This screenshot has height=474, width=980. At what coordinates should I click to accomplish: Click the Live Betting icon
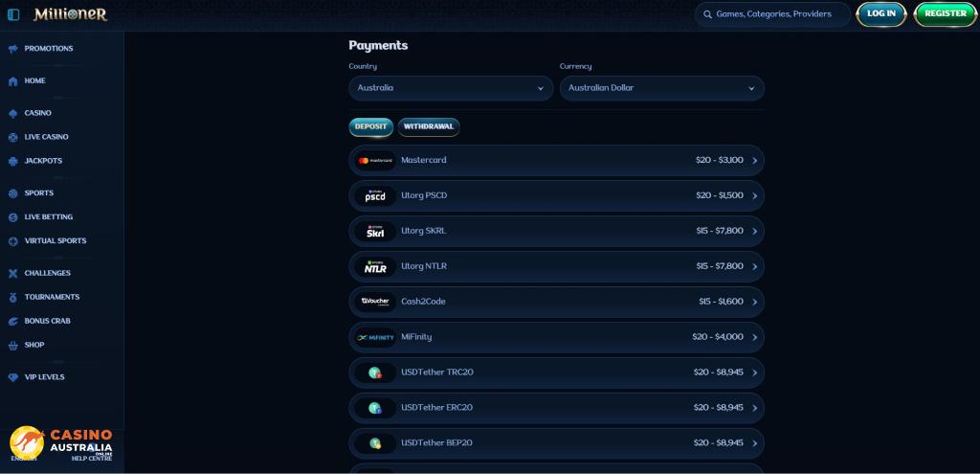[x=13, y=217]
